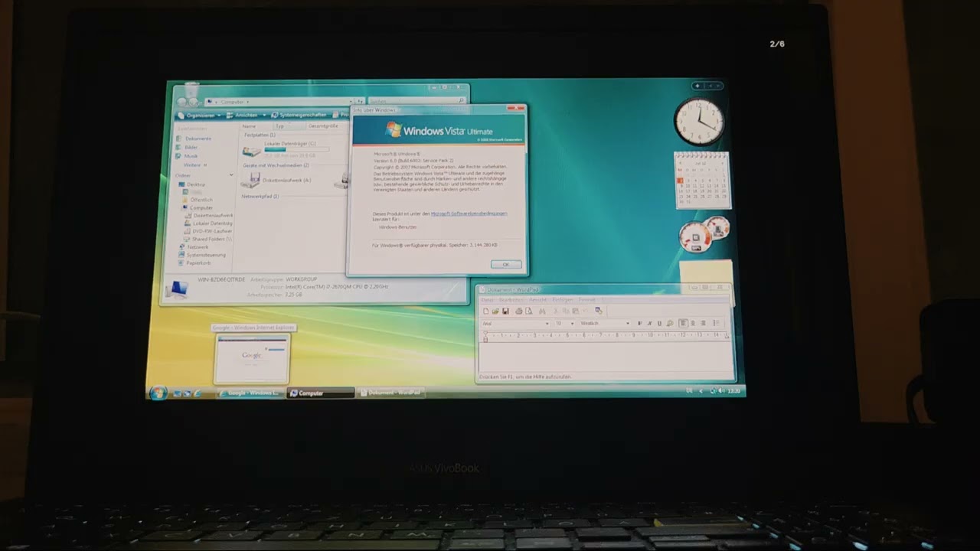Screen dimensions: 980x551
Task: Click the WordPad ruler bar
Action: (605, 335)
